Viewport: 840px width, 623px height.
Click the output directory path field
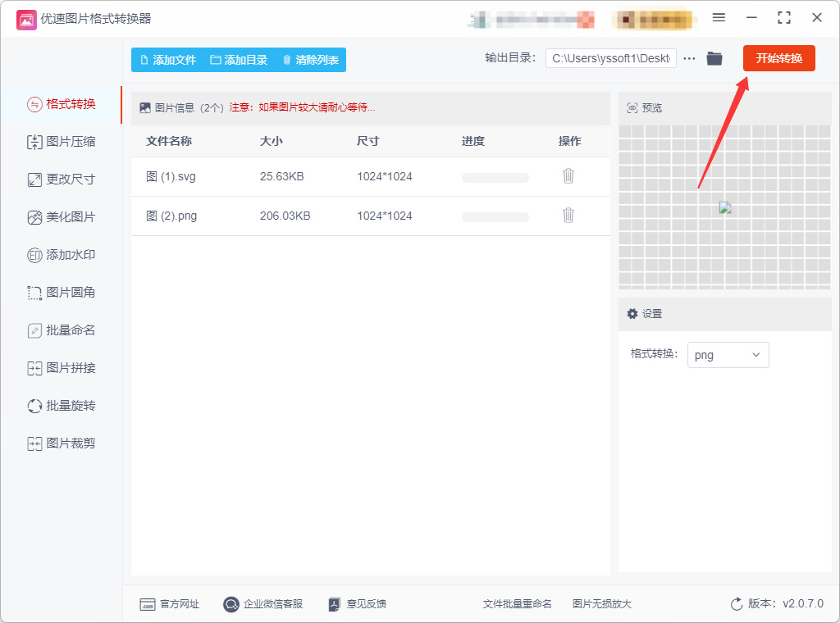point(610,58)
